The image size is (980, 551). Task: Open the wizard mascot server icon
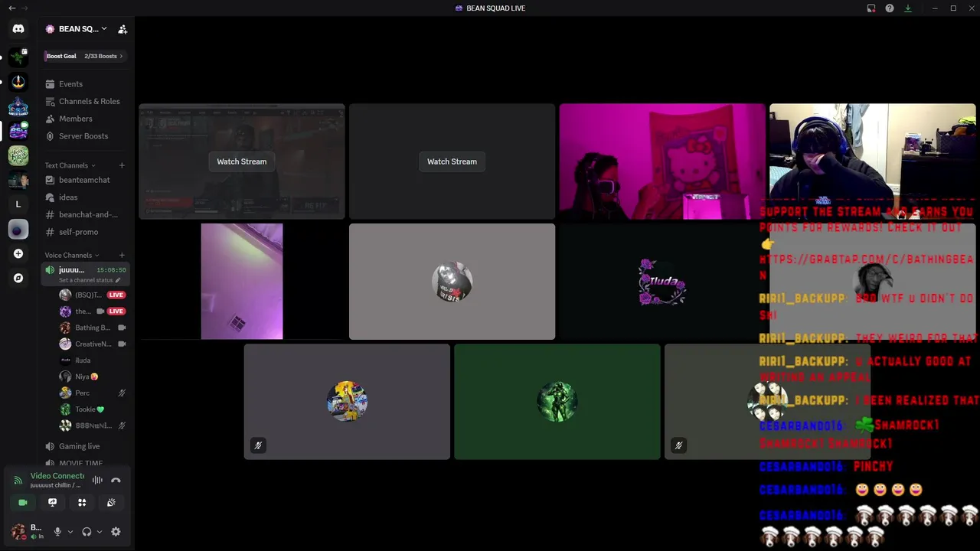click(18, 106)
